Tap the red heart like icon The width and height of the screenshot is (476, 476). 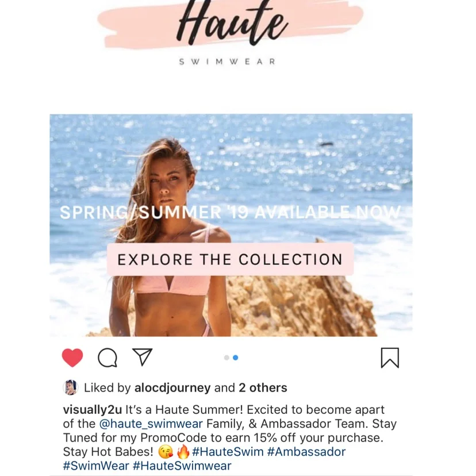tap(72, 358)
